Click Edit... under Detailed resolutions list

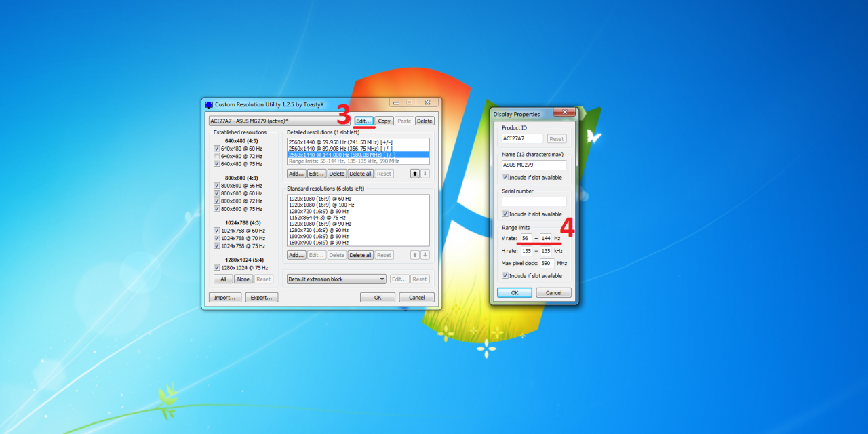tap(317, 174)
